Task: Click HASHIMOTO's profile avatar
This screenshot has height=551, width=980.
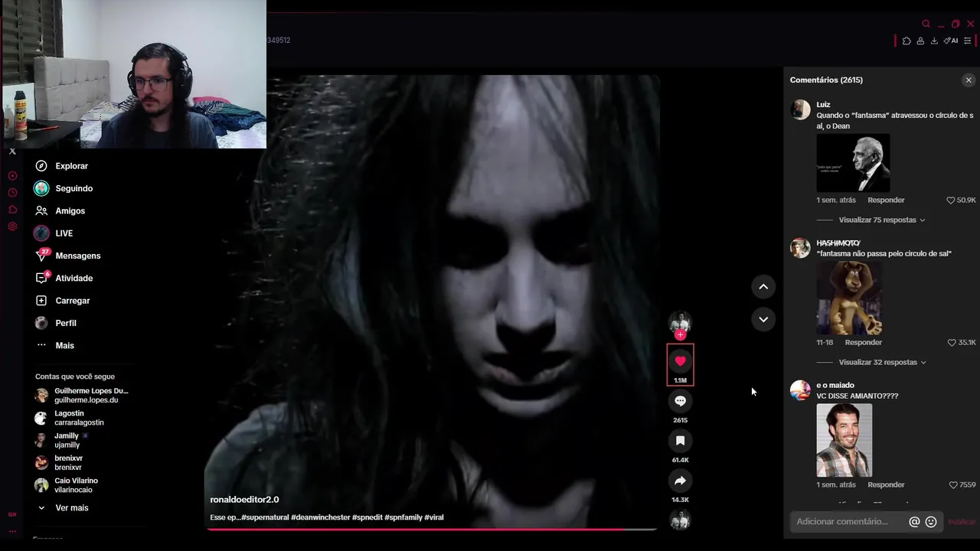Action: coord(800,248)
